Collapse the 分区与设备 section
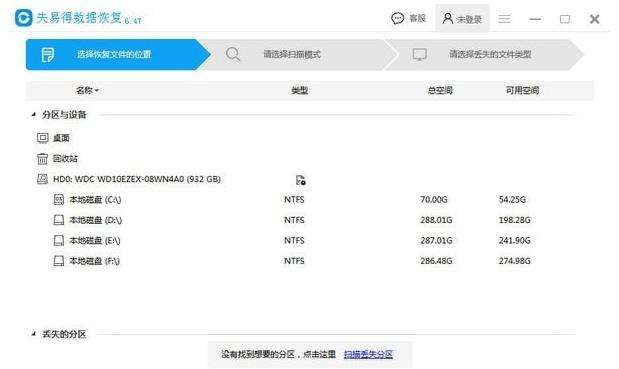The width and height of the screenshot is (619, 369). click(34, 115)
